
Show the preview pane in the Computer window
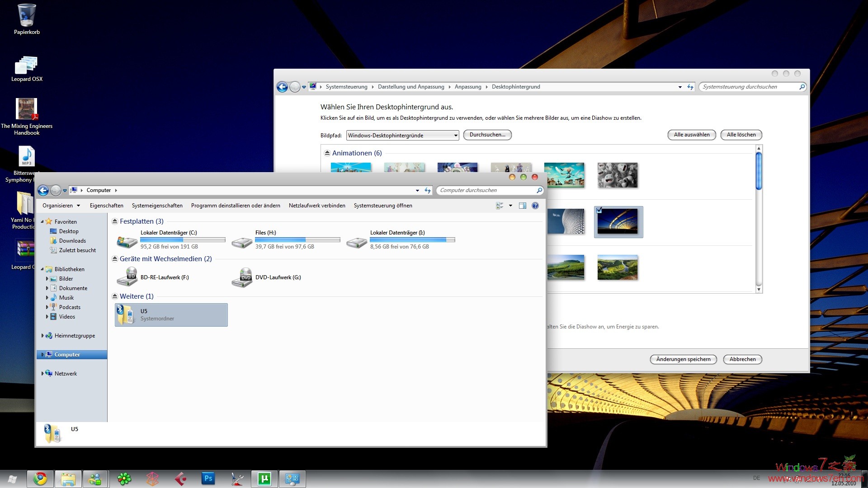click(523, 206)
